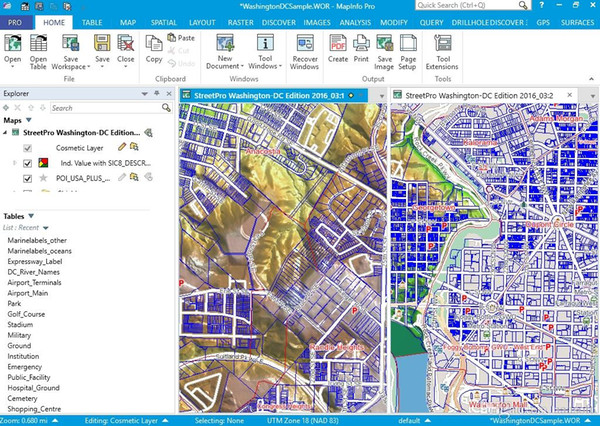This screenshot has height=426, width=600.
Task: Collapse the ribbon with the arrow
Action: click(x=592, y=79)
